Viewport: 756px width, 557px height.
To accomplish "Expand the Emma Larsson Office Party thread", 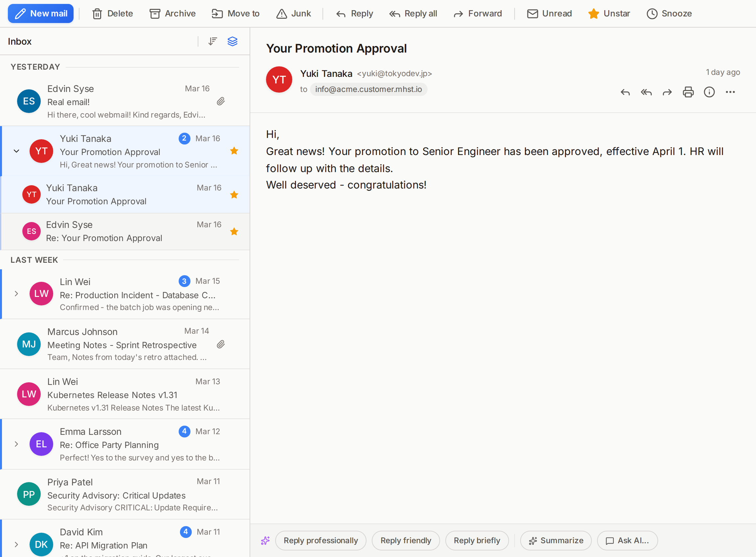I will (x=16, y=444).
